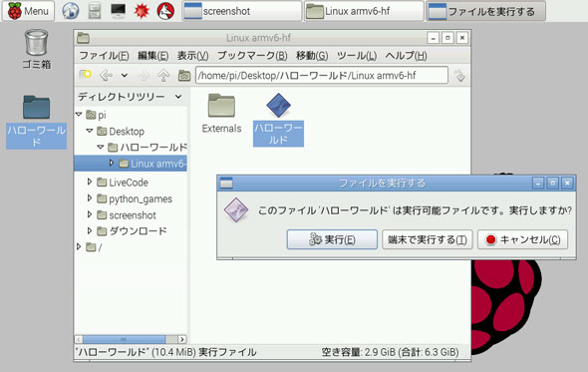Screen dimensions: 588x372
Task: Expand the LiveCode tree node
Action: [90, 182]
